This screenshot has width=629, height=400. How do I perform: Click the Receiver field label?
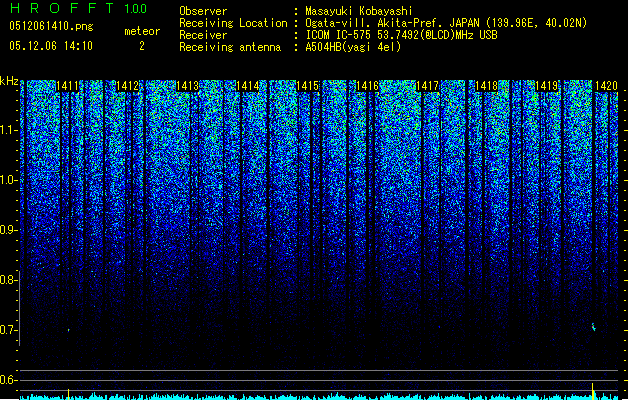[203, 35]
